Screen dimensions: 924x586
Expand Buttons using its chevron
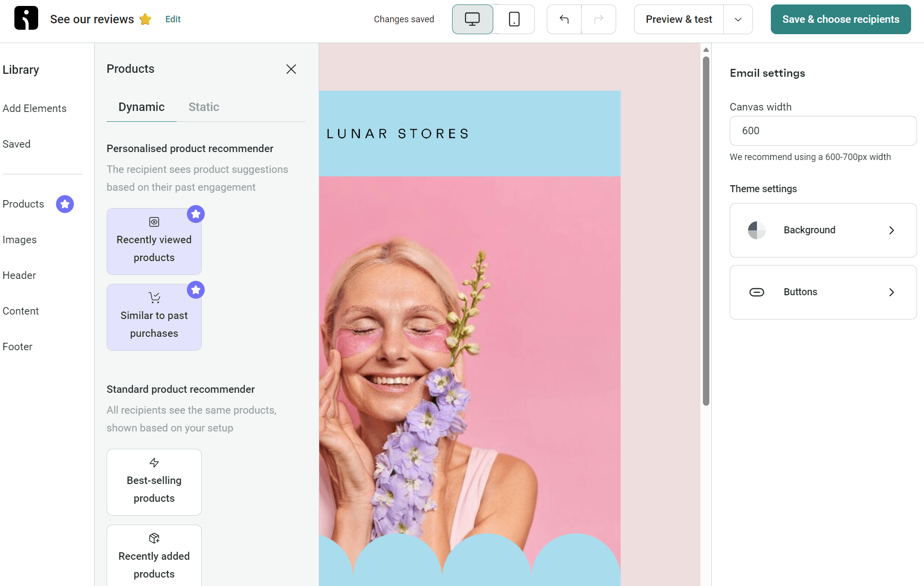[x=891, y=292]
